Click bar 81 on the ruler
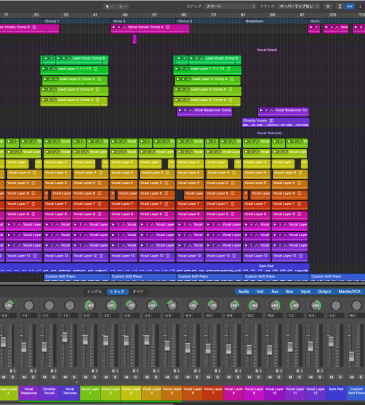This screenshot has width=365, height=405. [x=243, y=15]
